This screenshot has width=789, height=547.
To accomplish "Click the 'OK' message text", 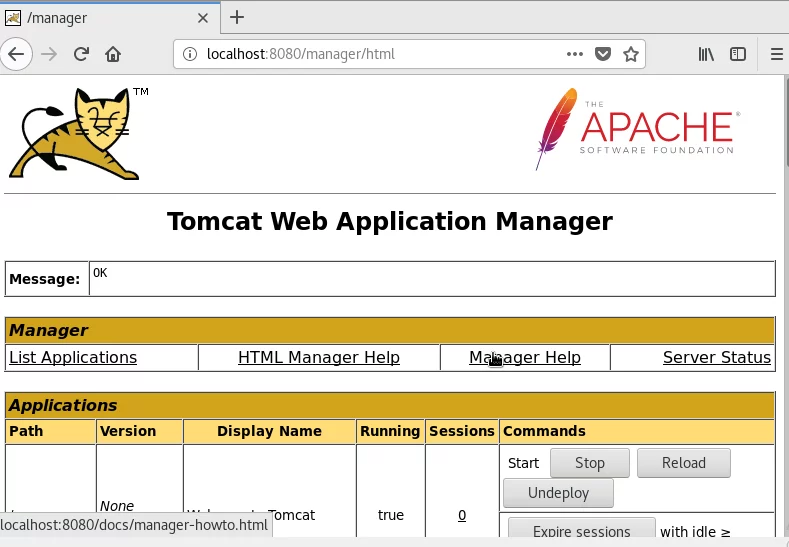I will [x=100, y=273].
